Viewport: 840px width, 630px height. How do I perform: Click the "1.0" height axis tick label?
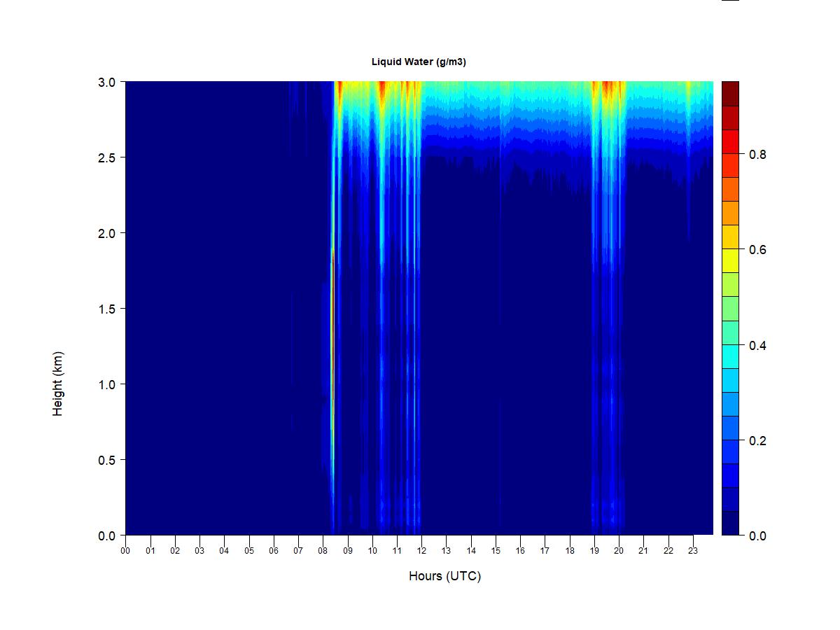[x=107, y=384]
